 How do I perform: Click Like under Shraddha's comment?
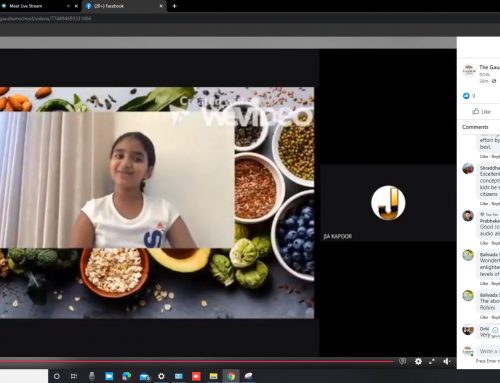point(484,204)
